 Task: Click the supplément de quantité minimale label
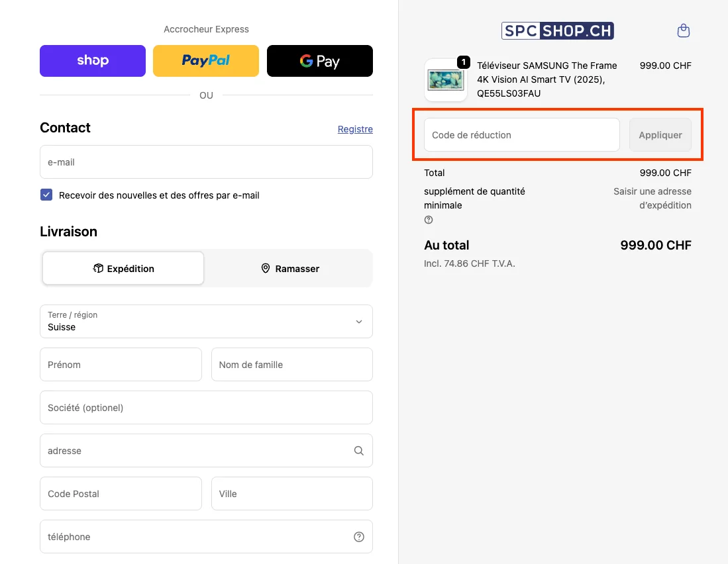click(474, 198)
